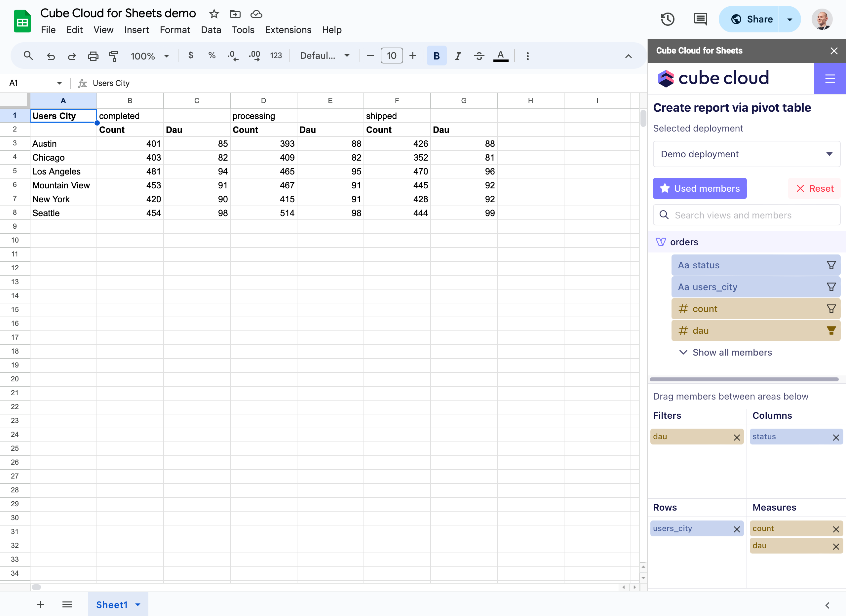Open version history clock icon
846x616 pixels.
tap(667, 19)
